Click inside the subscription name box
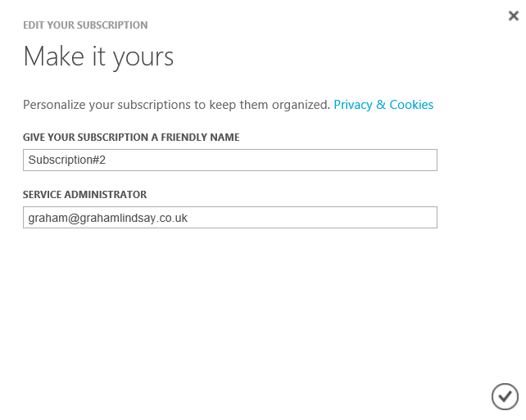The height and width of the screenshot is (420, 526). coord(230,160)
